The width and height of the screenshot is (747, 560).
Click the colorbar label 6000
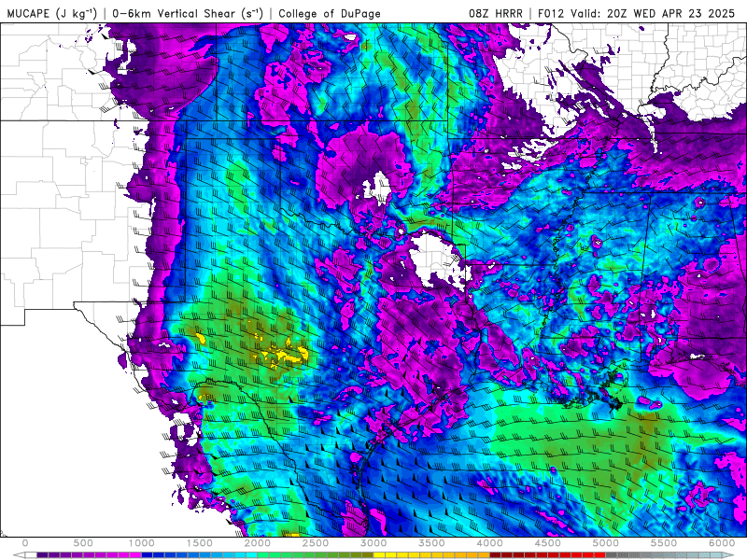click(722, 543)
